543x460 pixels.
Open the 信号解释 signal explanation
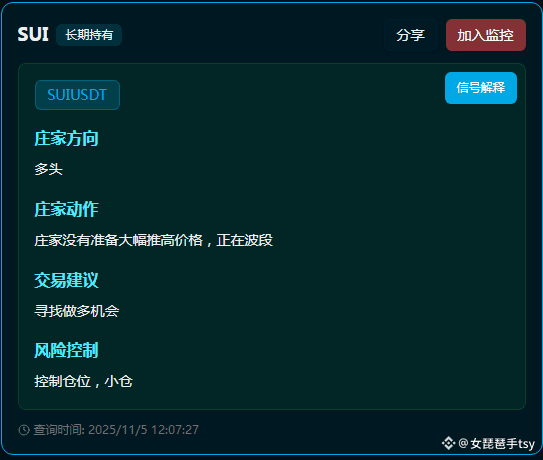pyautogui.click(x=481, y=88)
